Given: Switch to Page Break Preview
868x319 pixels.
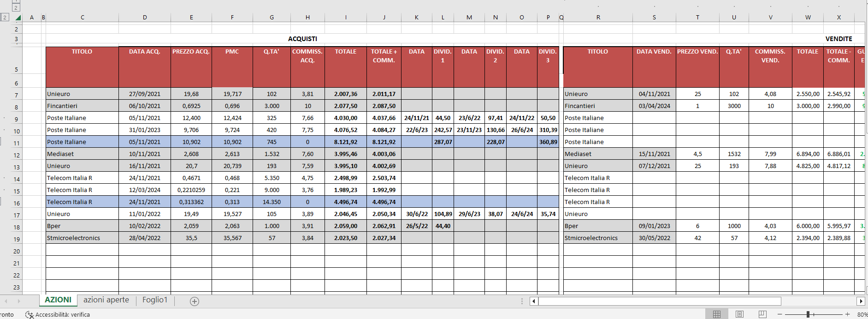Looking at the screenshot, I should (762, 314).
